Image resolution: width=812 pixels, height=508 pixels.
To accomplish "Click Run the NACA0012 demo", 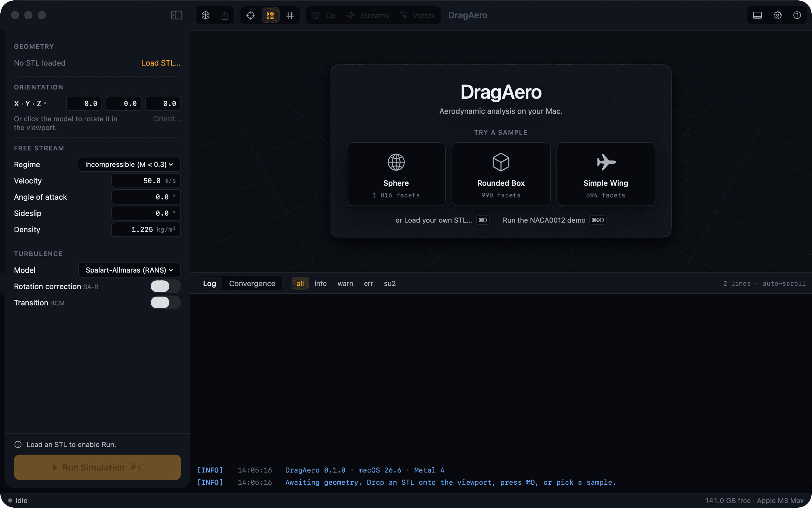I will tap(554, 220).
